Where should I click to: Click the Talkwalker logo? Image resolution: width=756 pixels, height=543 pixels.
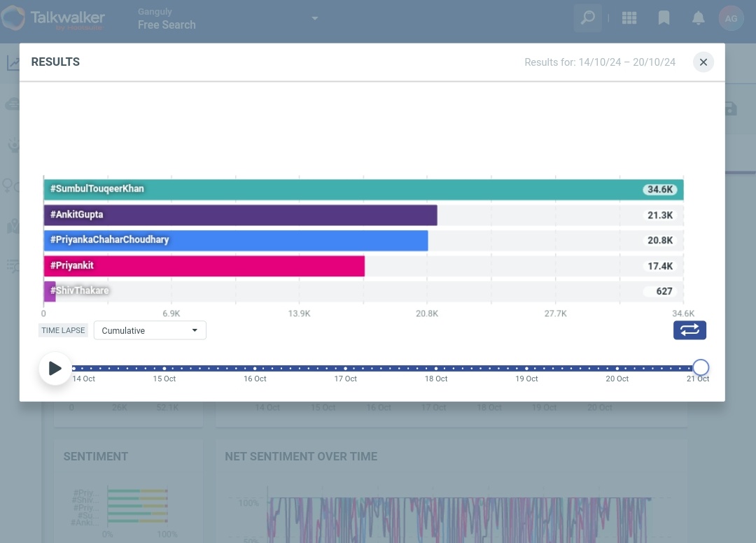pyautogui.click(x=53, y=18)
